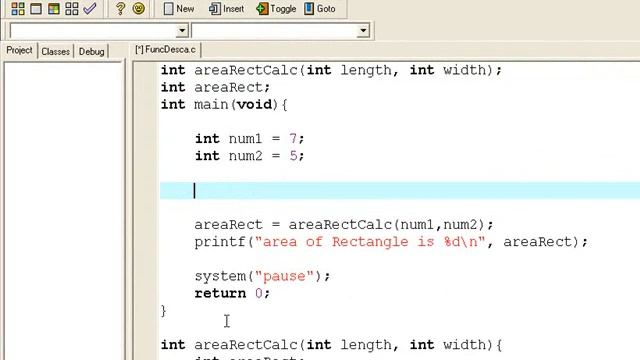Click the Run program window icon
640x360 pixels.
[x=36, y=9]
